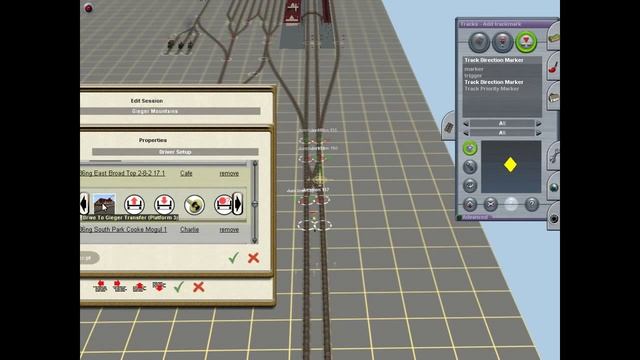Remove the East Broad Top driver entry
Screen dimensions: 640x360
pyautogui.click(x=229, y=173)
